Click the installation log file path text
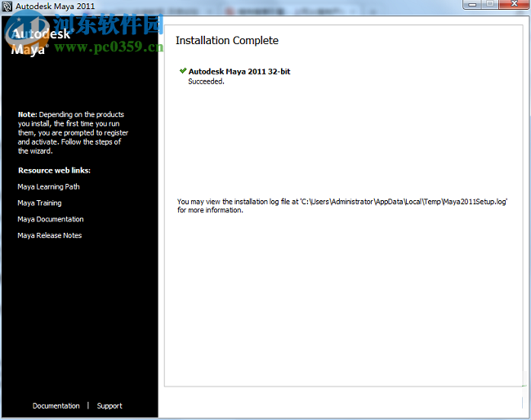This screenshot has height=420, width=531. (404, 202)
